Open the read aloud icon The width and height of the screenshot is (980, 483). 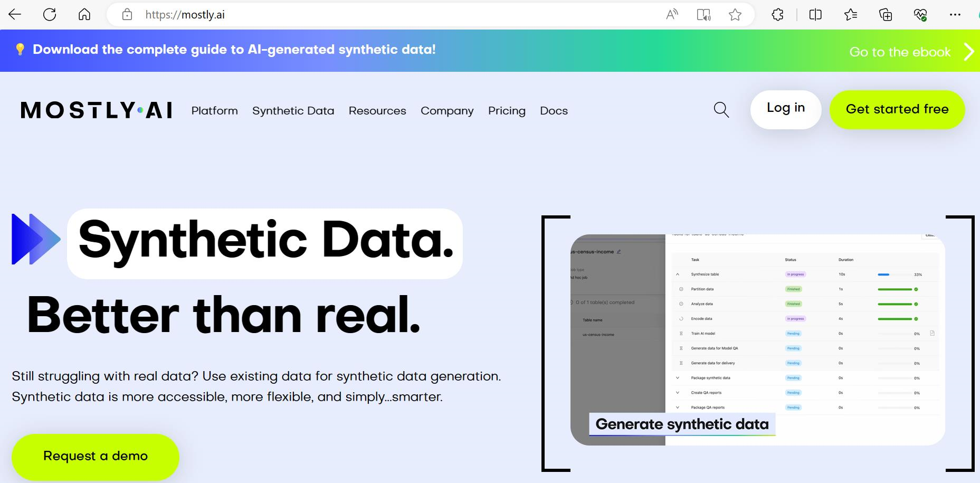pos(672,15)
